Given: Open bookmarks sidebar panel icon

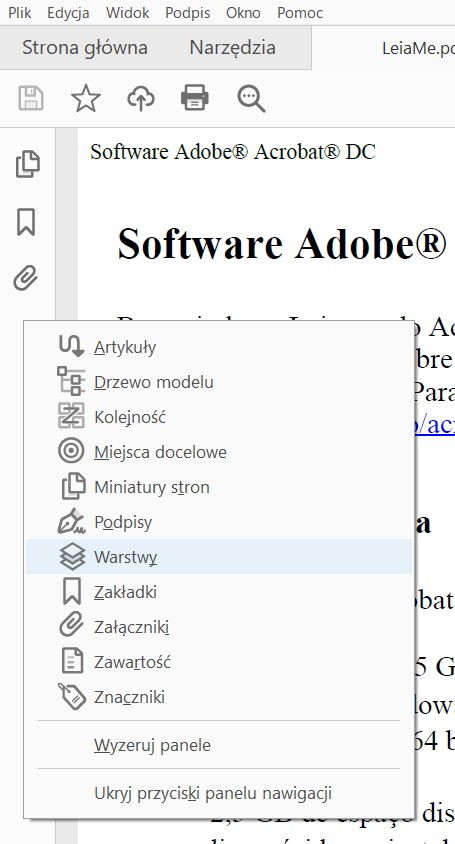Looking at the screenshot, I should coord(26,222).
